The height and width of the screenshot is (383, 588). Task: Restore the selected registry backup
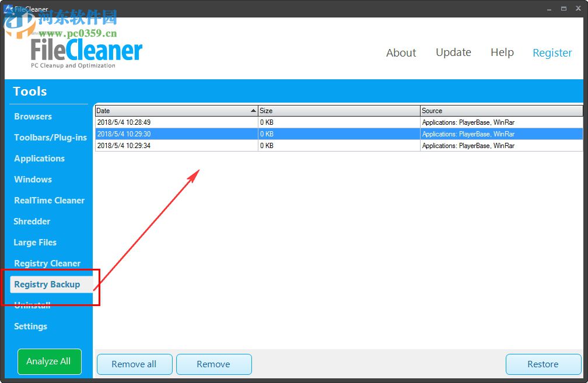[x=542, y=364]
